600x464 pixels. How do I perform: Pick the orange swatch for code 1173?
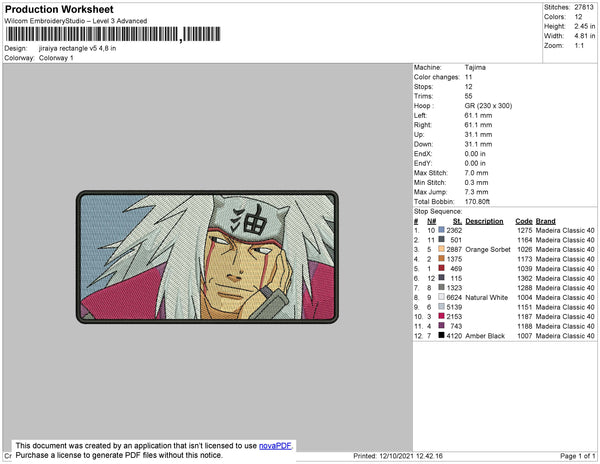(x=441, y=259)
